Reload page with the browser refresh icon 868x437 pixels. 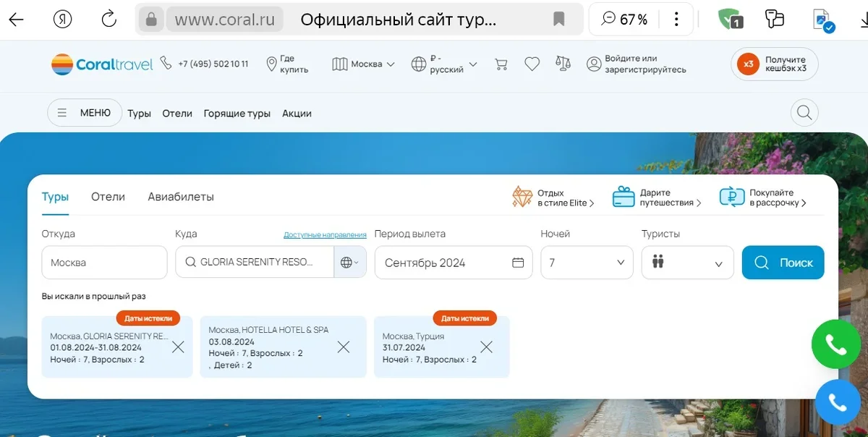[109, 20]
